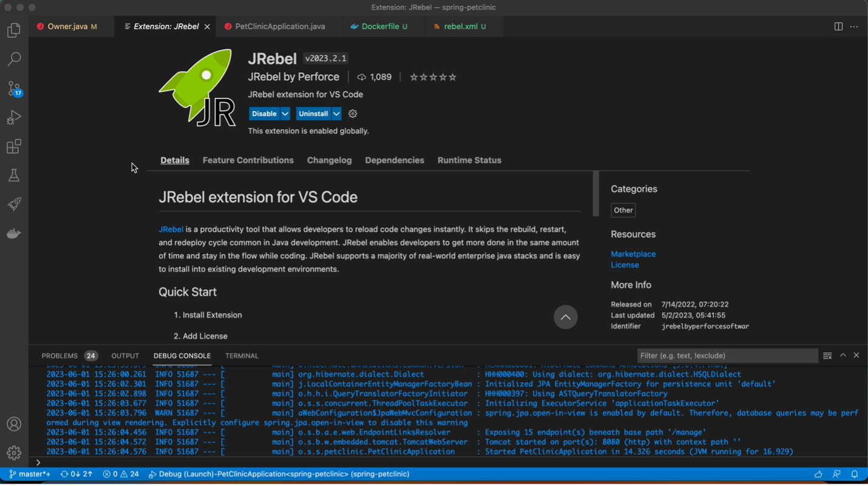Viewport: 868px width, 486px height.
Task: Click the Disable button
Action: 264,114
